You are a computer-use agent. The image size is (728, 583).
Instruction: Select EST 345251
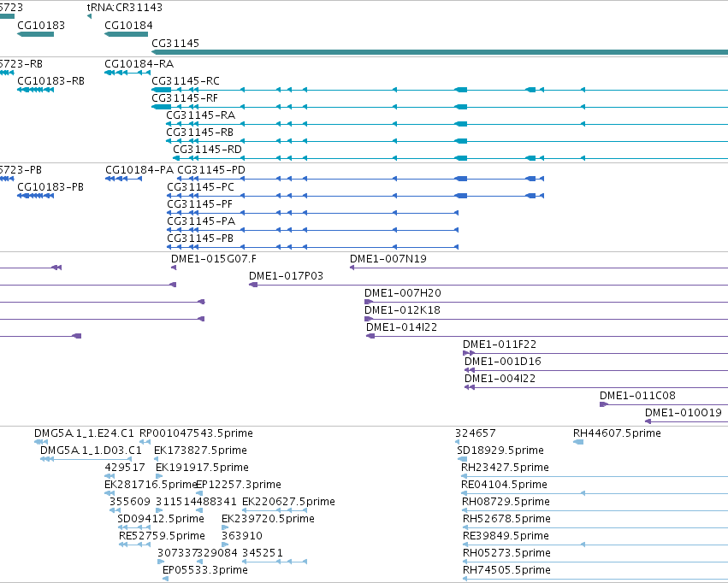tap(263, 553)
